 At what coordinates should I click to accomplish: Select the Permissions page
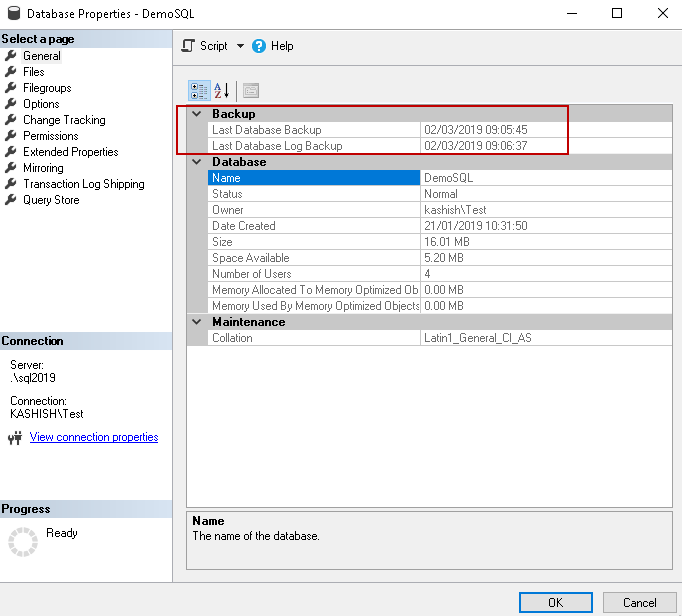[51, 136]
